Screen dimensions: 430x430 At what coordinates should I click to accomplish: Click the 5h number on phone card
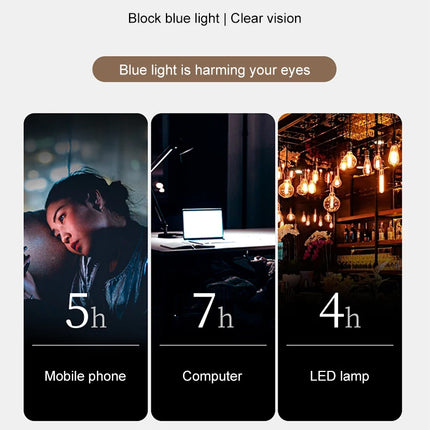tap(86, 311)
